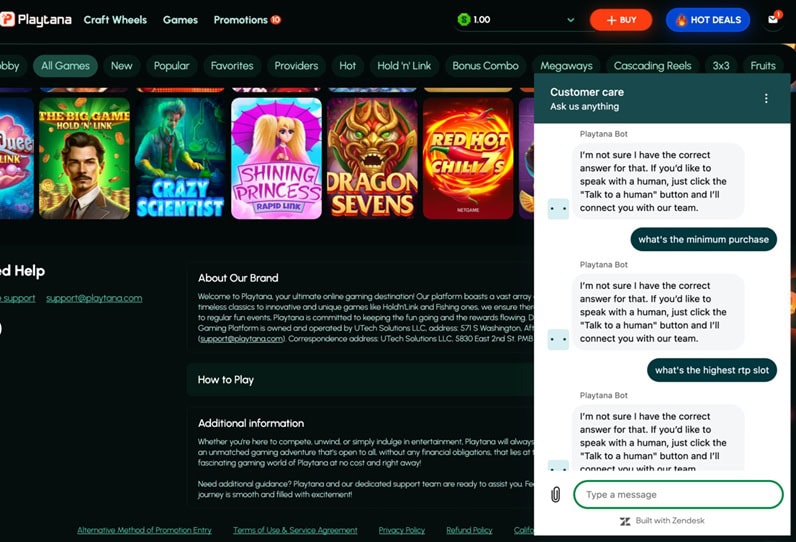Click the Promotions notification badge showing 10

[276, 20]
